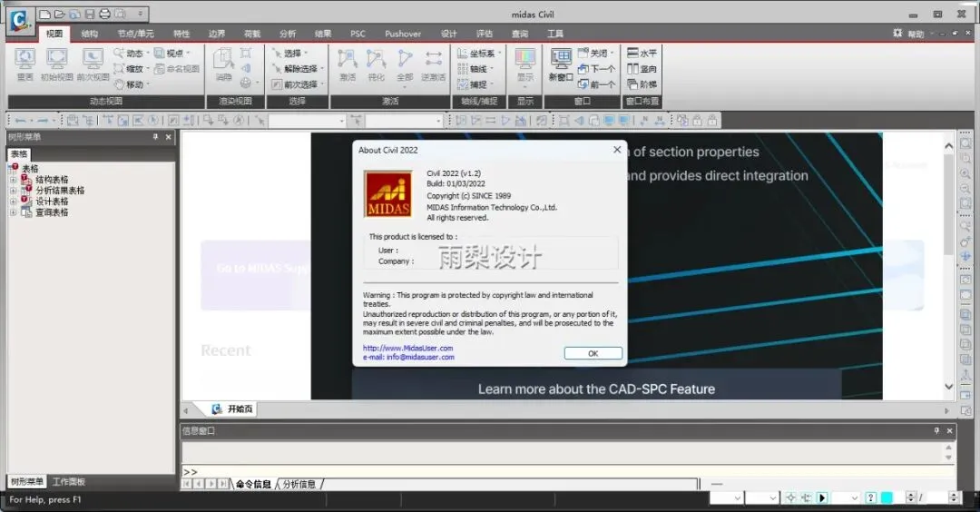This screenshot has width=980, height=512.
Task: Switch to the 分析信息 message tab
Action: [x=299, y=484]
